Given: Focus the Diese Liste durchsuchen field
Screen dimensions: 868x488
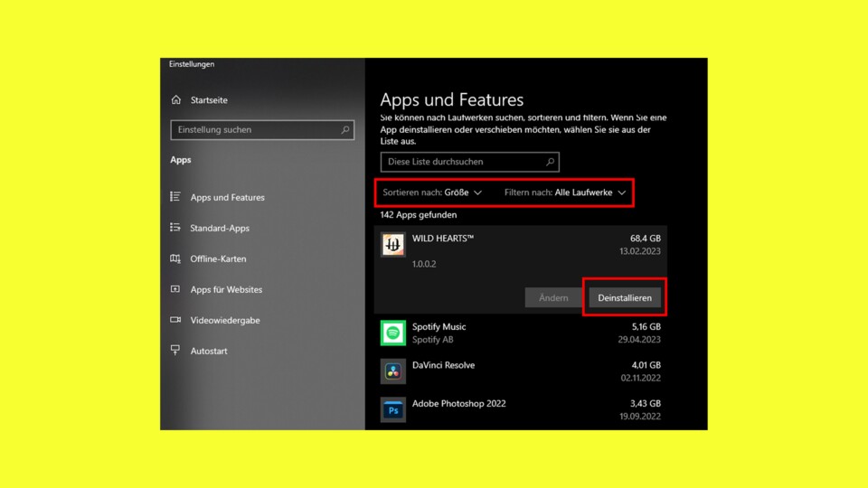Looking at the screenshot, I should pyautogui.click(x=461, y=162).
